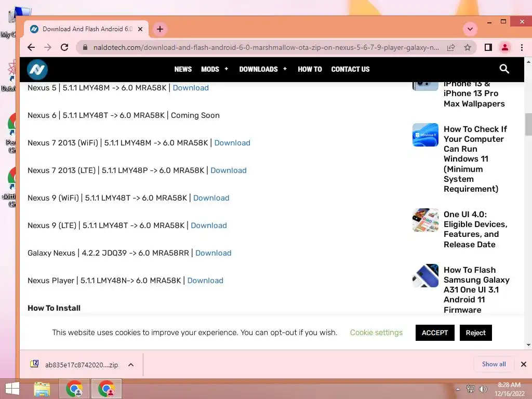Click the page vertical scrollbar thumb
Viewport: 532px width, 399px height.
(x=528, y=124)
